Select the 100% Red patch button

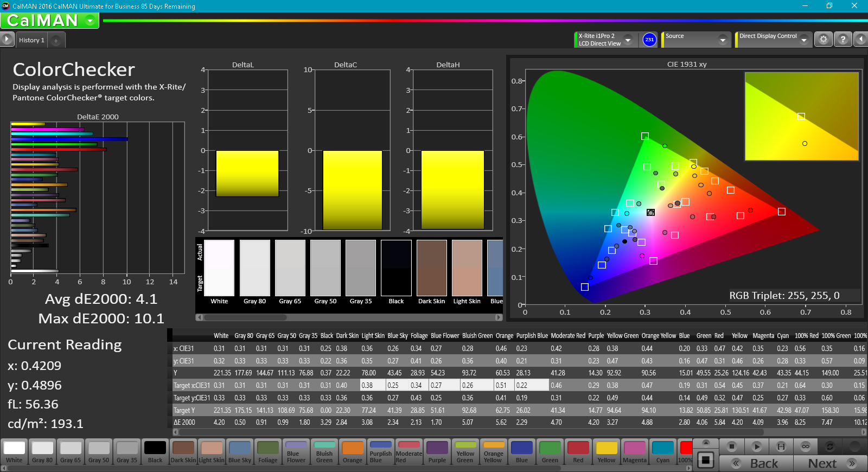click(685, 452)
